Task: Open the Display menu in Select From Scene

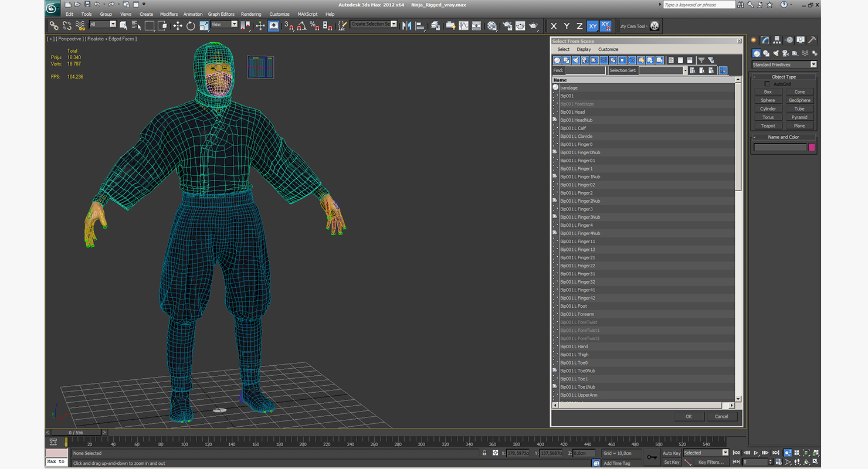Action: point(584,49)
